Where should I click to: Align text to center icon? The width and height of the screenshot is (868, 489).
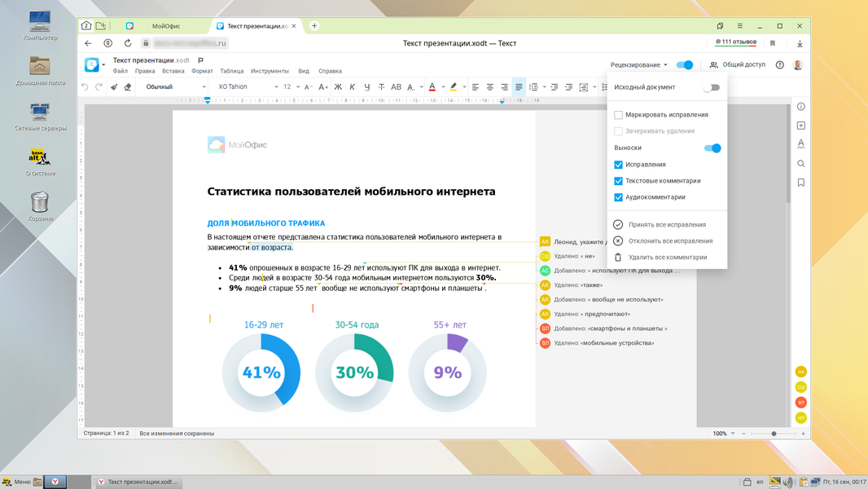pos(490,87)
